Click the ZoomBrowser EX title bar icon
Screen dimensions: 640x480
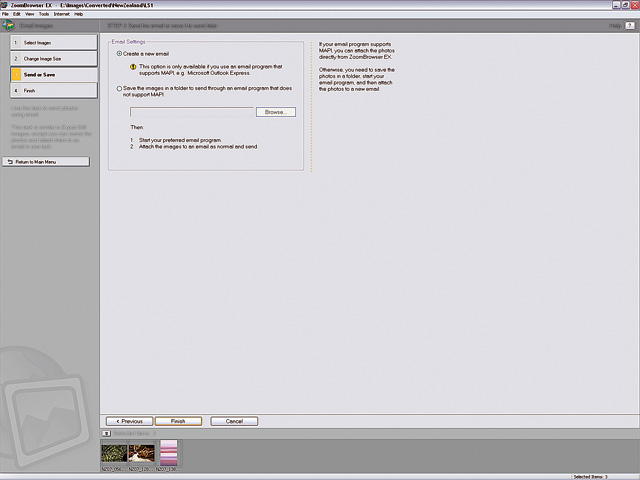tap(4, 5)
